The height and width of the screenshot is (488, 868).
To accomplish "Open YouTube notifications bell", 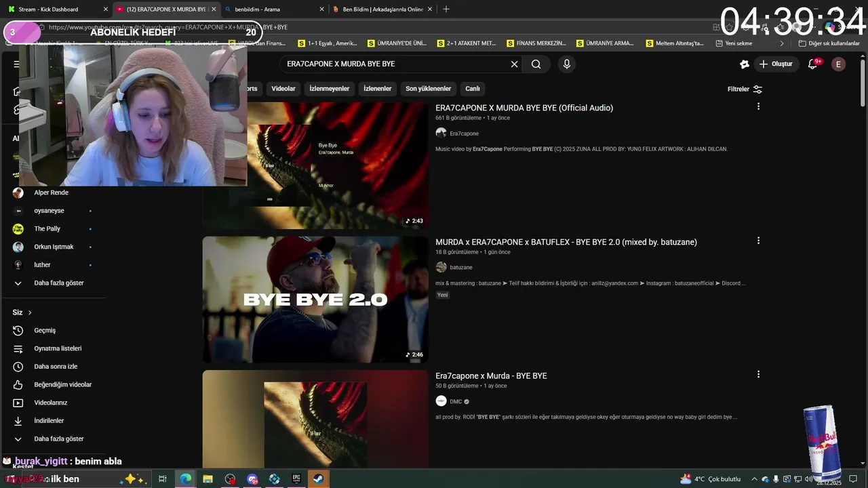I will [x=813, y=64].
